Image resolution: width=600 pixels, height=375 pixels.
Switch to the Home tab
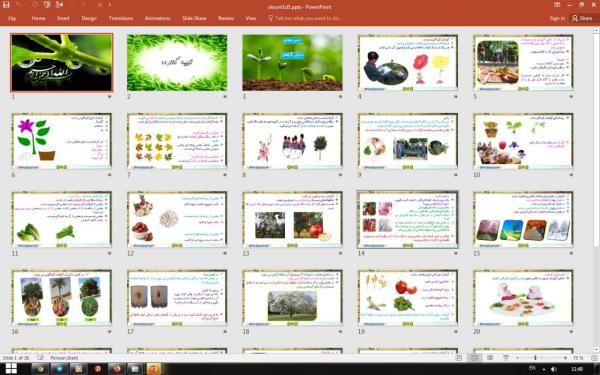point(38,18)
